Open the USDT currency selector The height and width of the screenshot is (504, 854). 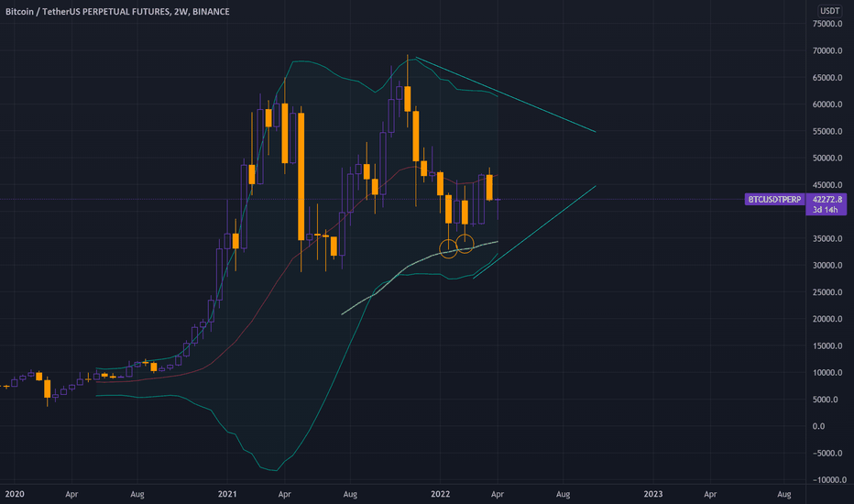(829, 11)
